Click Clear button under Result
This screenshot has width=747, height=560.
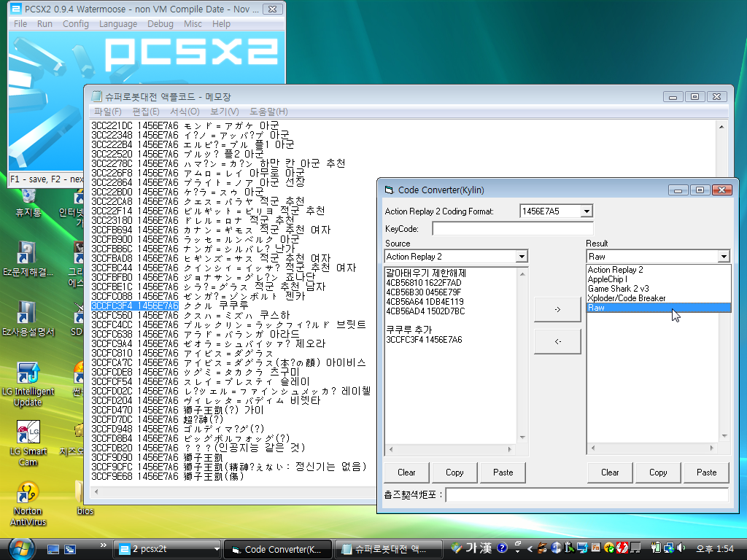[x=610, y=472]
